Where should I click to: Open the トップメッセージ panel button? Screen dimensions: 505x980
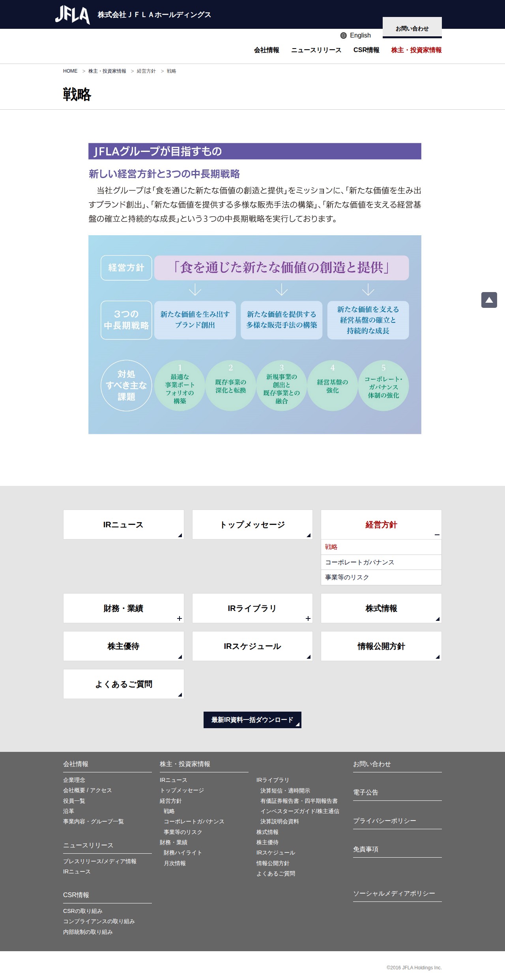tap(252, 525)
